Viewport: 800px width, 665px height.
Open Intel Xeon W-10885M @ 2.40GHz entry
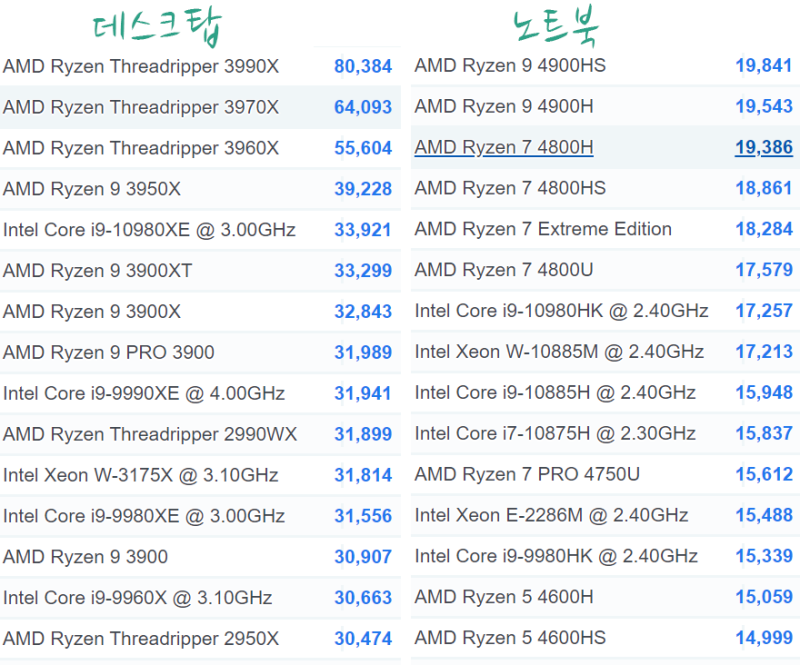(x=559, y=351)
